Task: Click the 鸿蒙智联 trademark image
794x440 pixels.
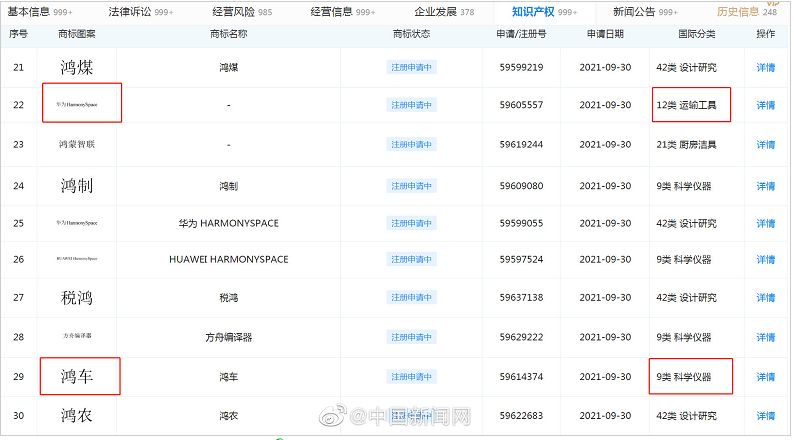Action: tap(76, 144)
